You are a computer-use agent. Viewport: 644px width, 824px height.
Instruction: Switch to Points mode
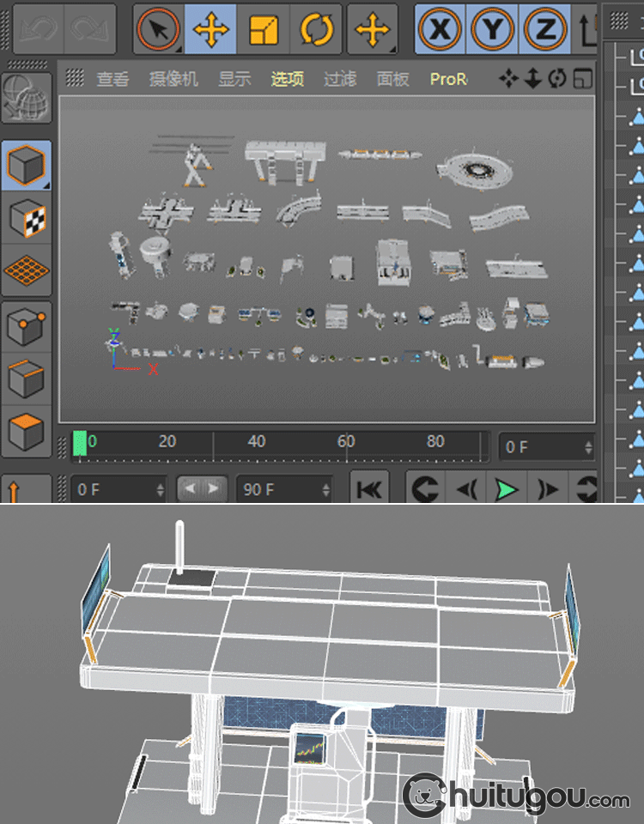click(27, 327)
